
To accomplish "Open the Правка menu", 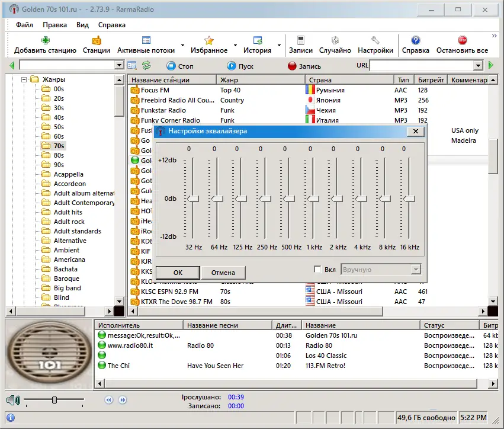I will click(x=54, y=25).
